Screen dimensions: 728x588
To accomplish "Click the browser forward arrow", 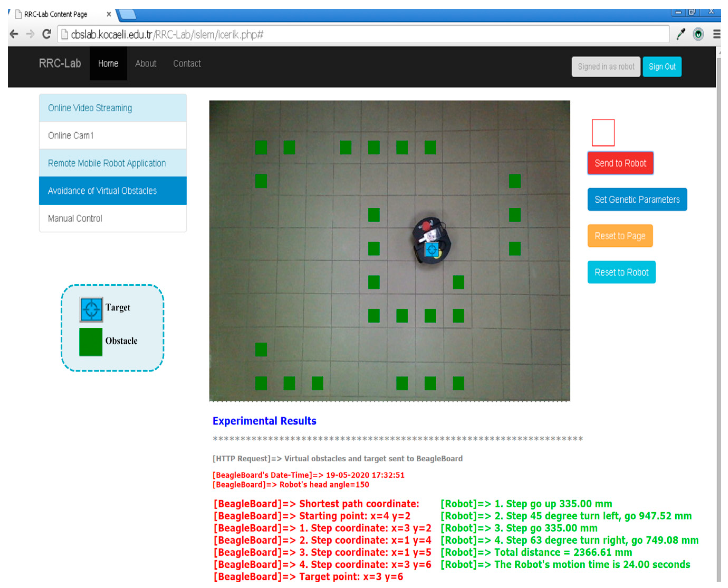I will [x=30, y=34].
